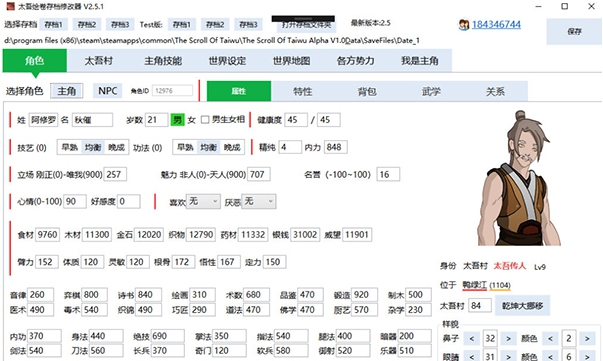This screenshot has width=603, height=361.
Task: Click the 膂力 field showing 152
Action: [x=47, y=262]
